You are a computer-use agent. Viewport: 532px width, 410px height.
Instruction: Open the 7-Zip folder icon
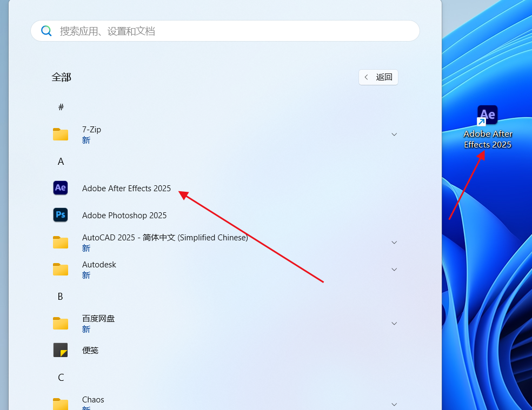coord(61,135)
